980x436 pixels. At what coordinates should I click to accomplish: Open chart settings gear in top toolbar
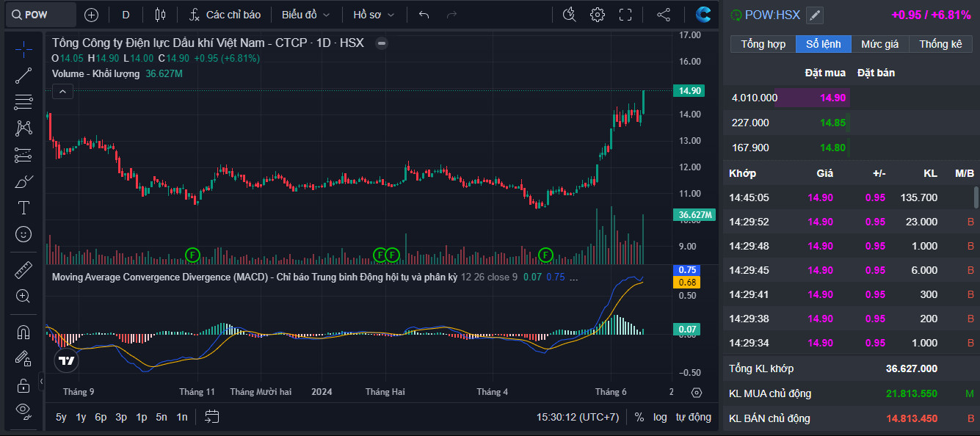pyautogui.click(x=598, y=15)
